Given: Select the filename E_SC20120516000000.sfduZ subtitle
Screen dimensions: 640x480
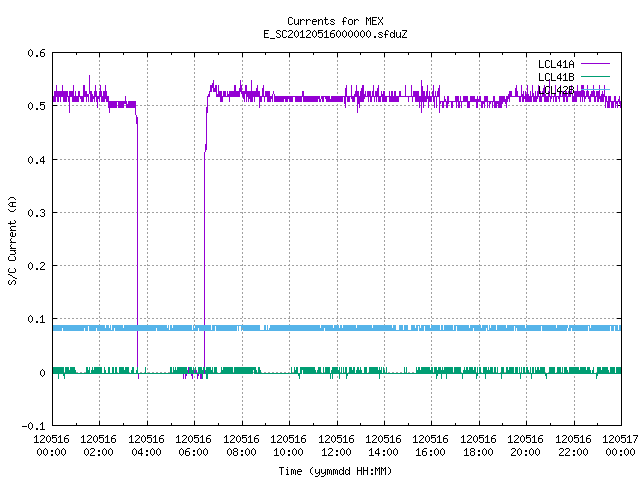Looking at the screenshot, I should tap(335, 34).
